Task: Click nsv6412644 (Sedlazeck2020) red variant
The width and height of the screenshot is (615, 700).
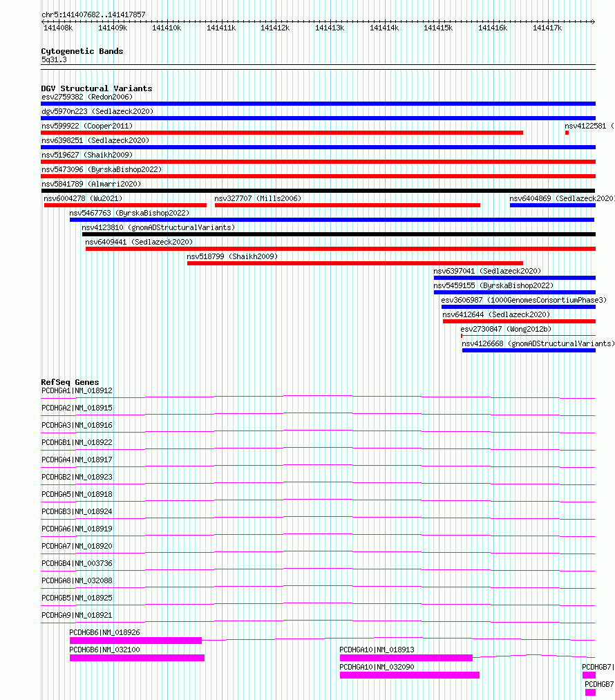Action: (520, 321)
